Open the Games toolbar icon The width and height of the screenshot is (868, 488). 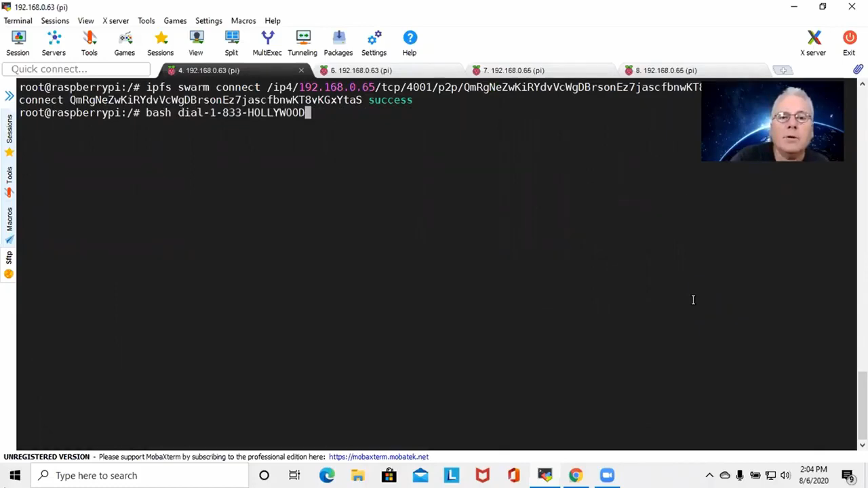point(125,43)
